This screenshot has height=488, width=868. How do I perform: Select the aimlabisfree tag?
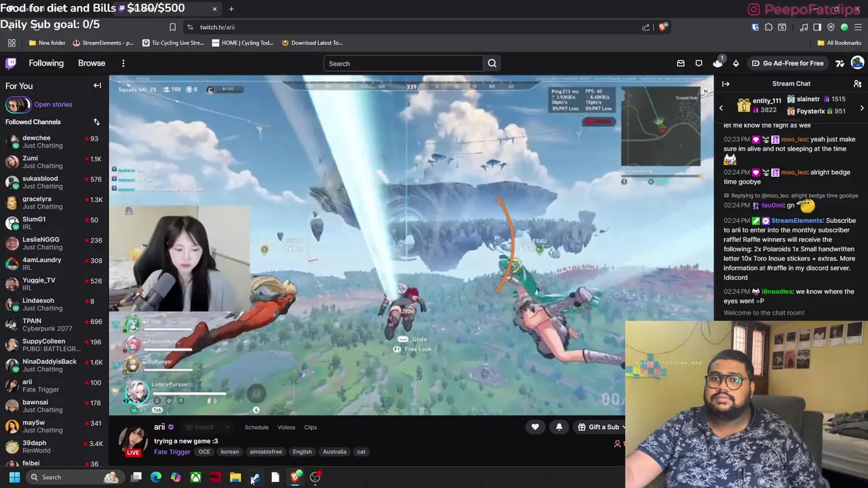tap(266, 452)
